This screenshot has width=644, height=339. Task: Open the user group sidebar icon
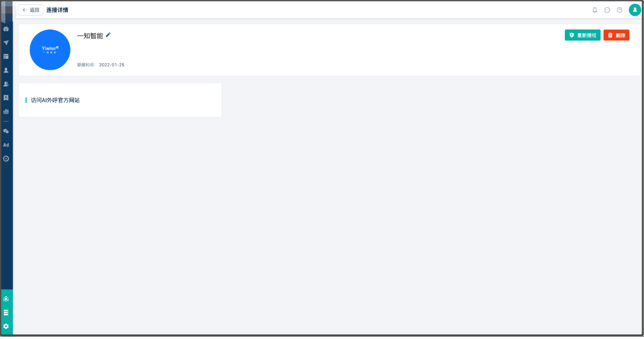click(6, 84)
